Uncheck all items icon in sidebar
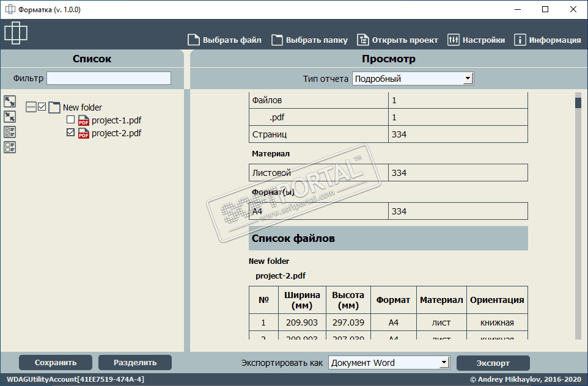 [10, 147]
